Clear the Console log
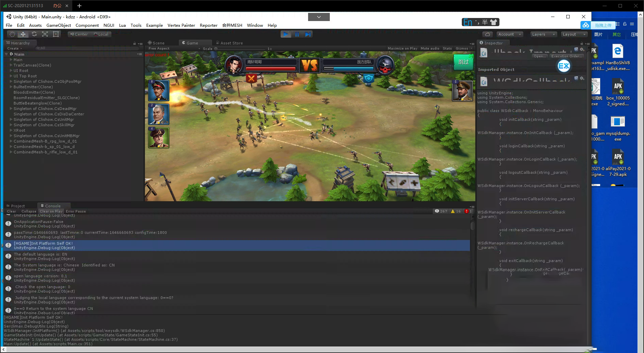Image resolution: width=644 pixels, height=353 pixels. pyautogui.click(x=11, y=211)
